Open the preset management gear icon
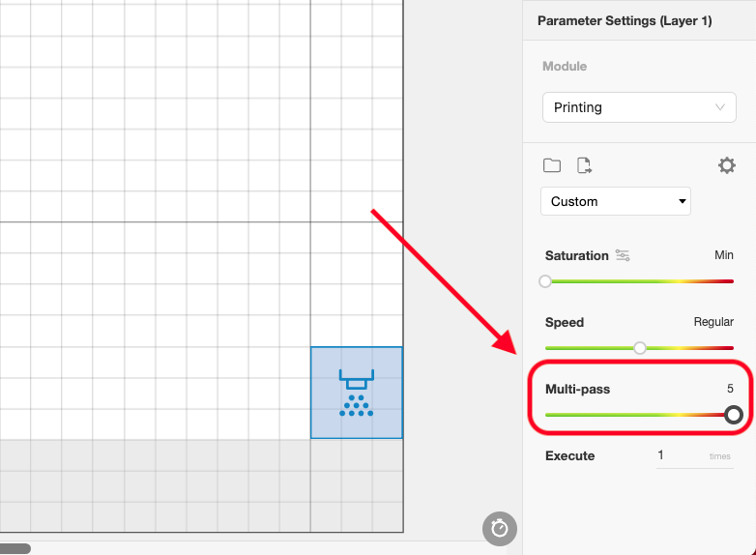Viewport: 756px width, 555px height. pos(727,165)
